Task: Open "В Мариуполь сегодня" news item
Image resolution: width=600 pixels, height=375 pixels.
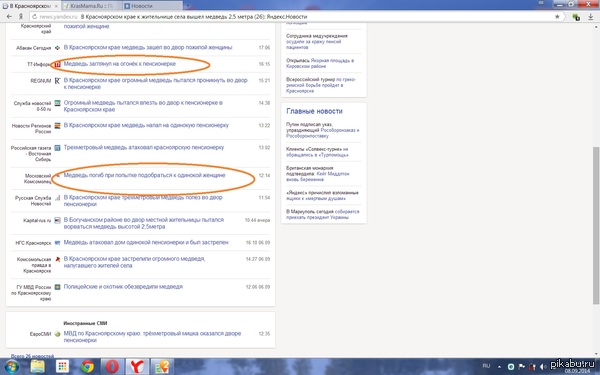Action: click(x=323, y=214)
